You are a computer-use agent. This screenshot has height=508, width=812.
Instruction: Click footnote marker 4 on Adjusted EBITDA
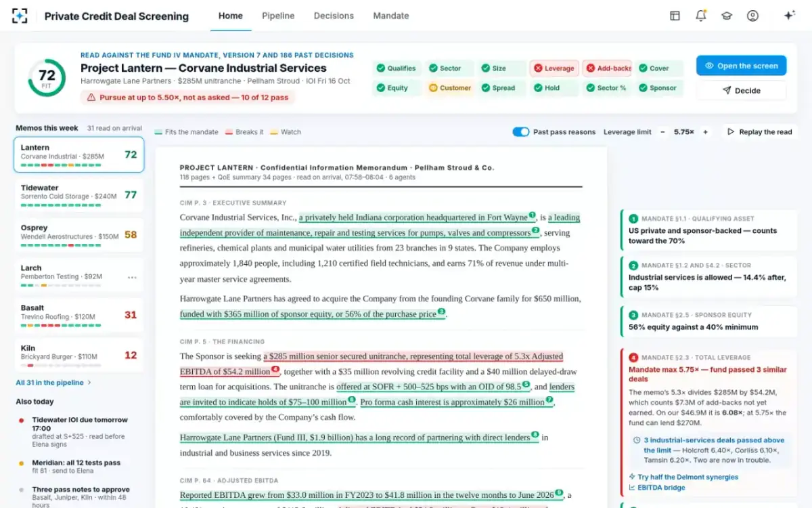pyautogui.click(x=275, y=370)
